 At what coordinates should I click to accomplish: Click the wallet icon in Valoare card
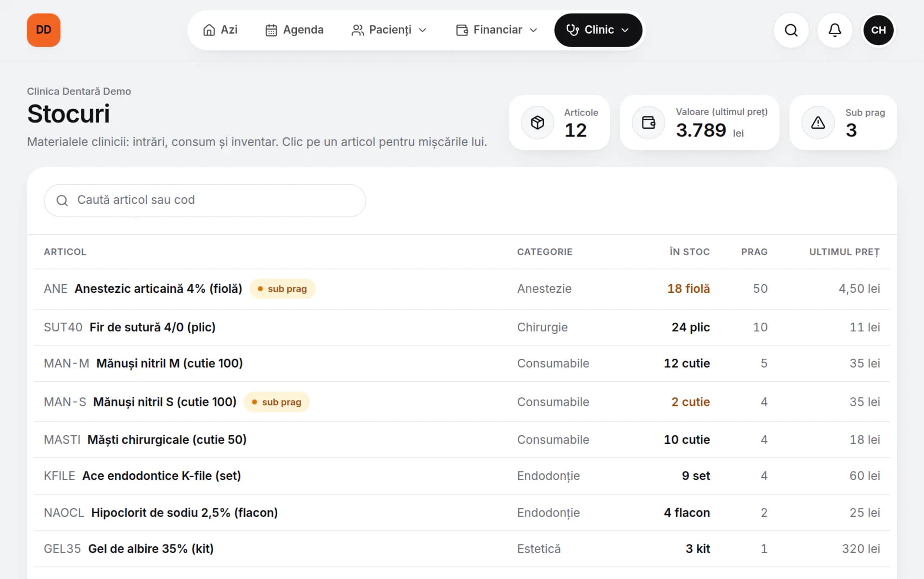click(648, 123)
